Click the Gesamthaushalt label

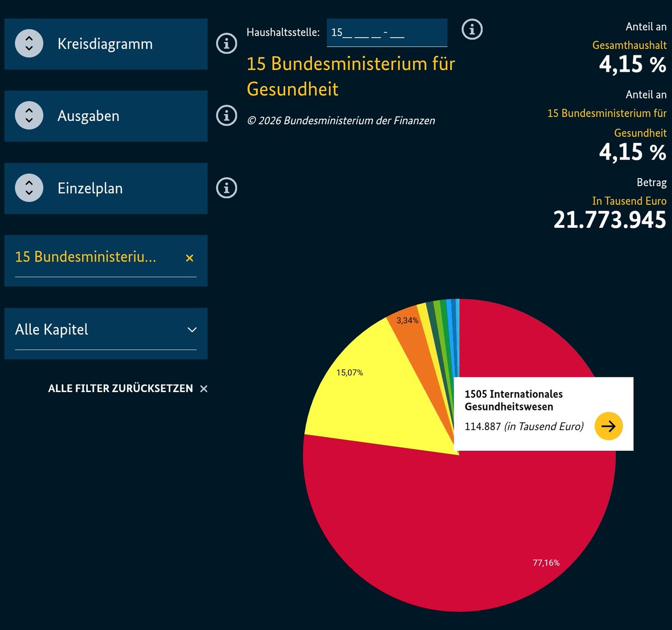click(629, 45)
